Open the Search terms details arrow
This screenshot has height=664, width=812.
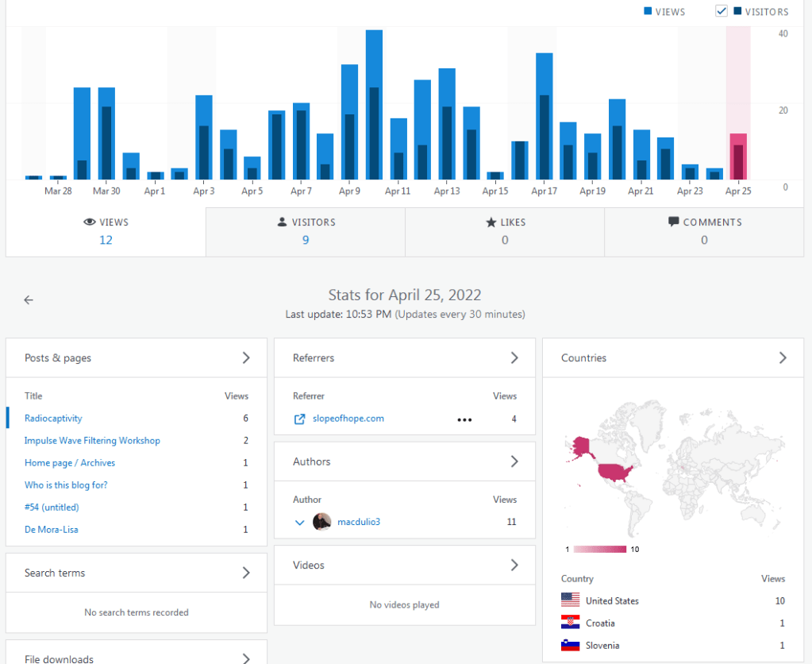click(x=246, y=573)
